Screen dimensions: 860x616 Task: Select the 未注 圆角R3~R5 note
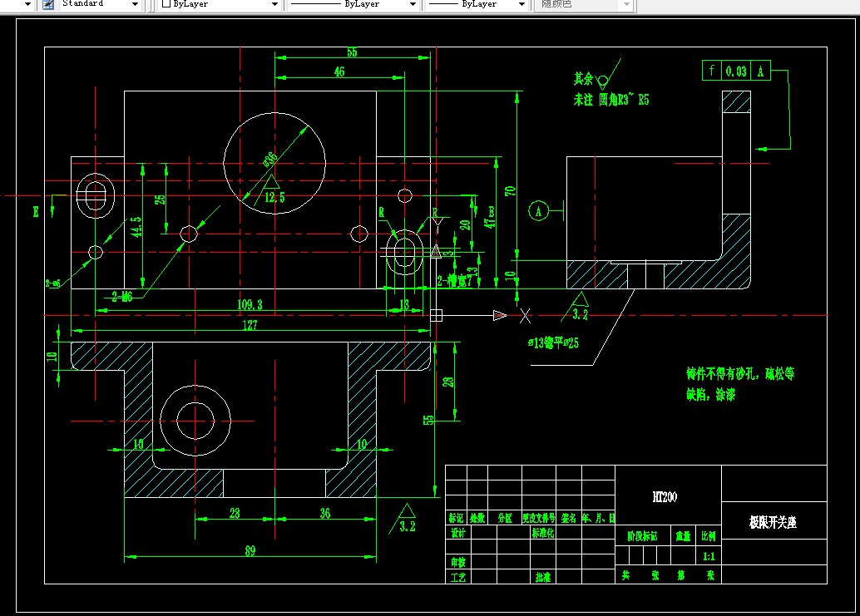point(611,100)
